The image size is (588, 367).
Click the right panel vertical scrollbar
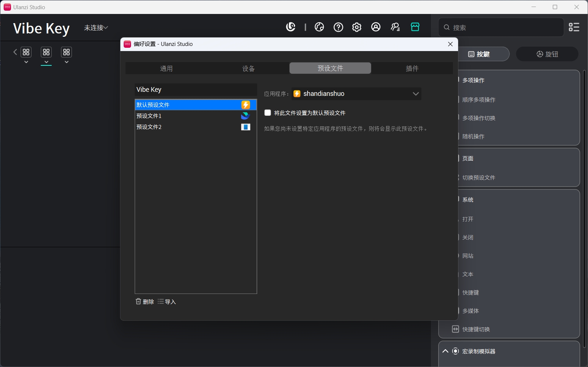pos(584,209)
